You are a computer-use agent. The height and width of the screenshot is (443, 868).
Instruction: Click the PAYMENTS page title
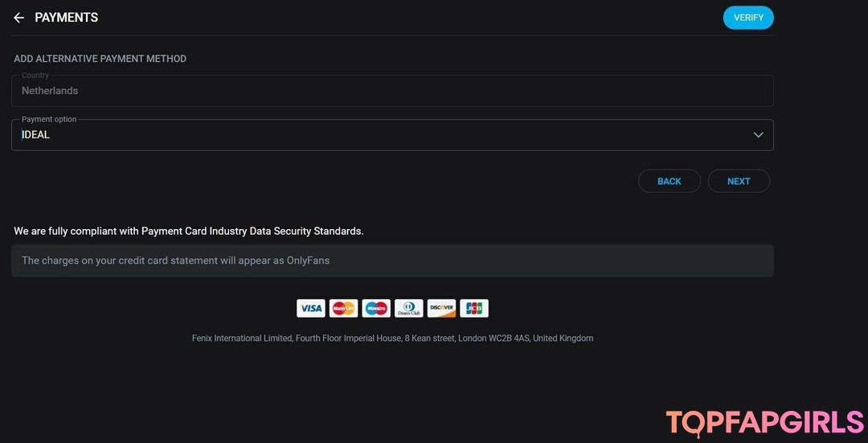67,18
